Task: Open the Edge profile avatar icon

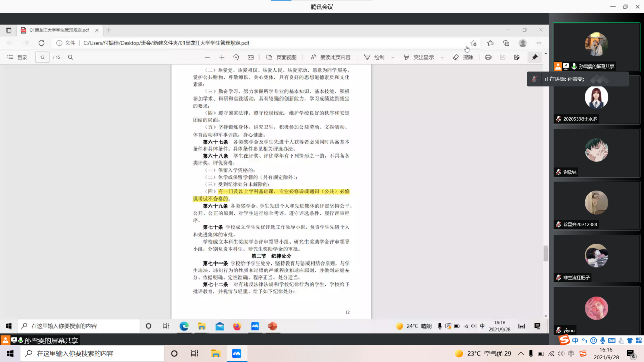Action: tap(523, 43)
